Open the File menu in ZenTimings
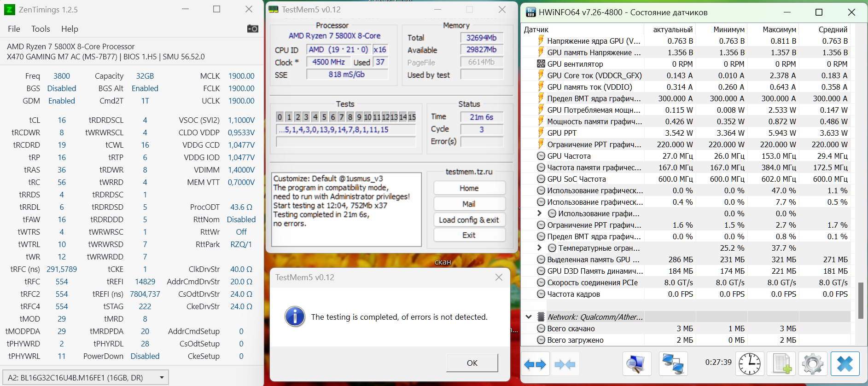The width and height of the screenshot is (868, 386). point(14,29)
